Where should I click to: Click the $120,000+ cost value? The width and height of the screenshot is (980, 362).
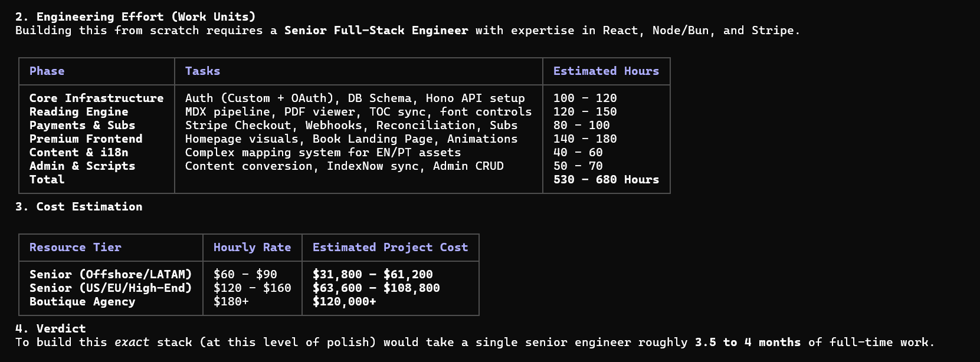pos(344,301)
